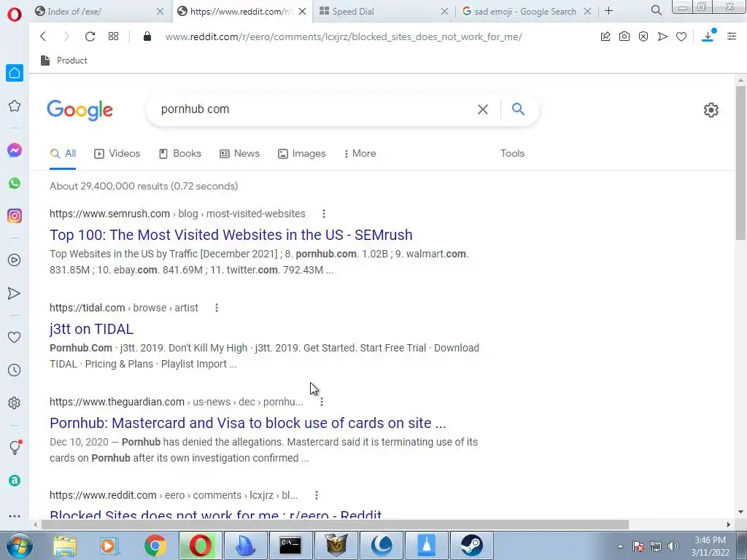
Task: Click the volume speaker tray icon
Action: (673, 546)
